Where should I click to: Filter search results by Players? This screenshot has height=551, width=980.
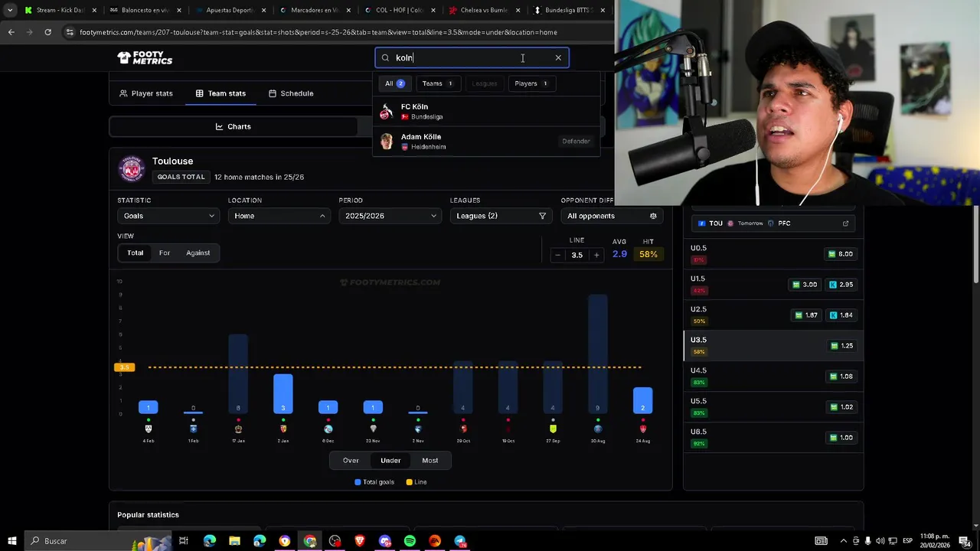click(x=531, y=83)
